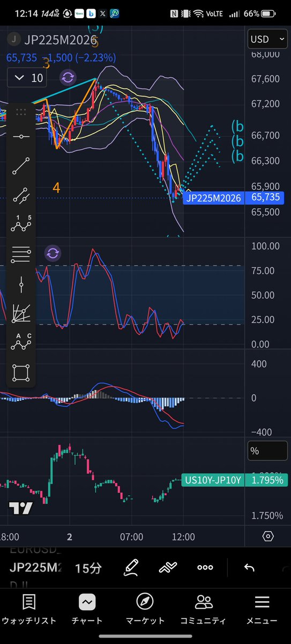Open the JP225M symbol selector in bottom bar
The image size is (291, 644).
(36, 568)
